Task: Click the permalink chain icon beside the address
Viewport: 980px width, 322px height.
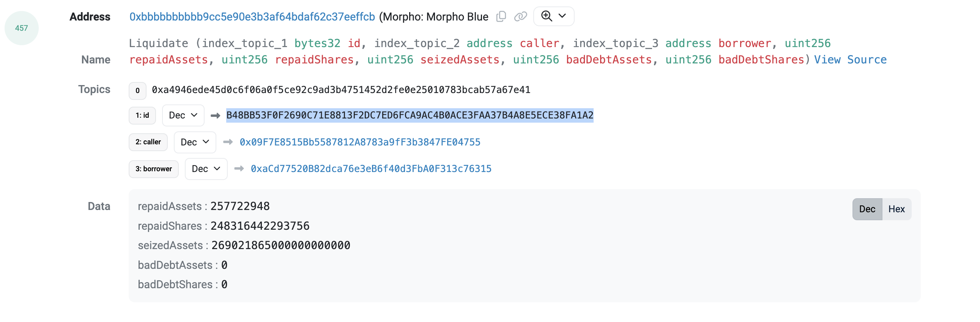Action: (x=520, y=16)
